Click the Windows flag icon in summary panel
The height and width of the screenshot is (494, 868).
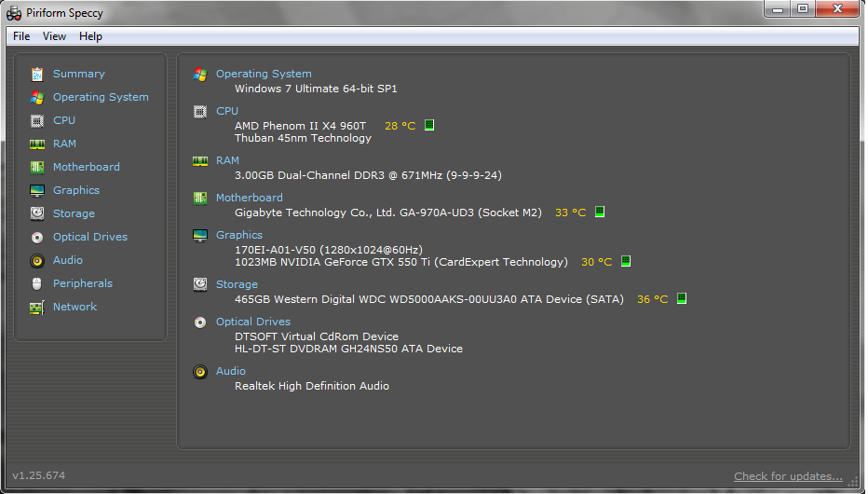[x=200, y=75]
